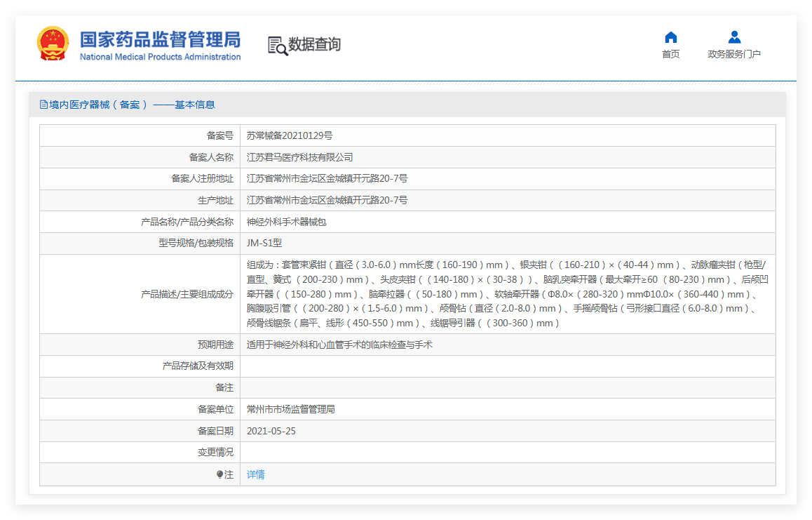This screenshot has width=812, height=520.
Task: Click the 产品描述/主要组成成分 row label
Action: pos(187,294)
